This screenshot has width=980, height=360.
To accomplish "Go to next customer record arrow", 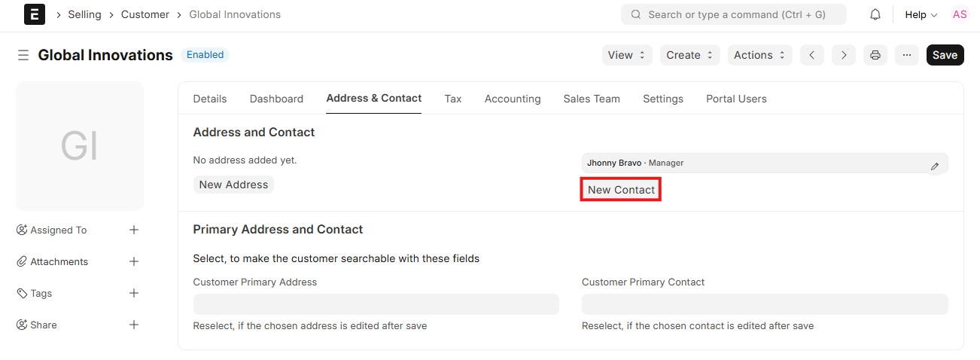I will pyautogui.click(x=844, y=55).
